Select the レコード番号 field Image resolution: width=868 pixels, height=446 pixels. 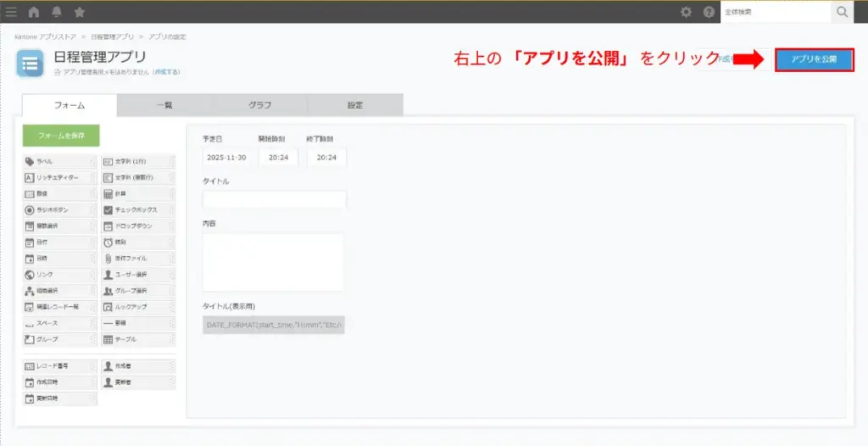60,366
